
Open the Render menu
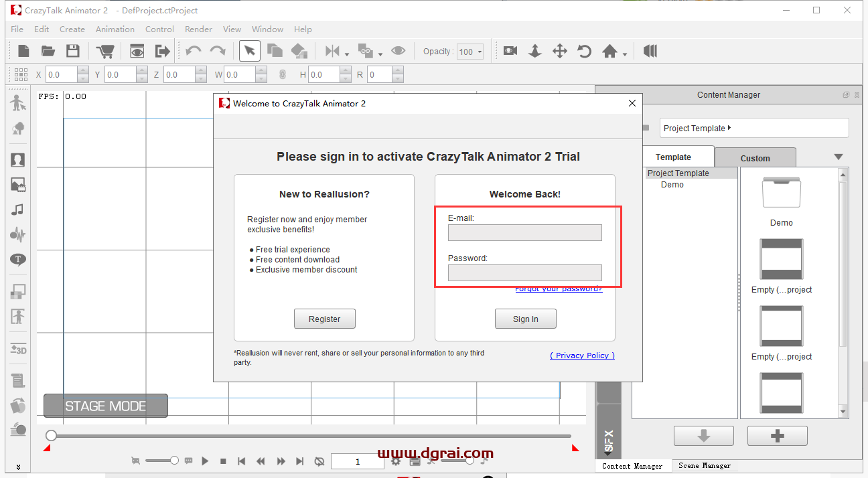click(198, 29)
